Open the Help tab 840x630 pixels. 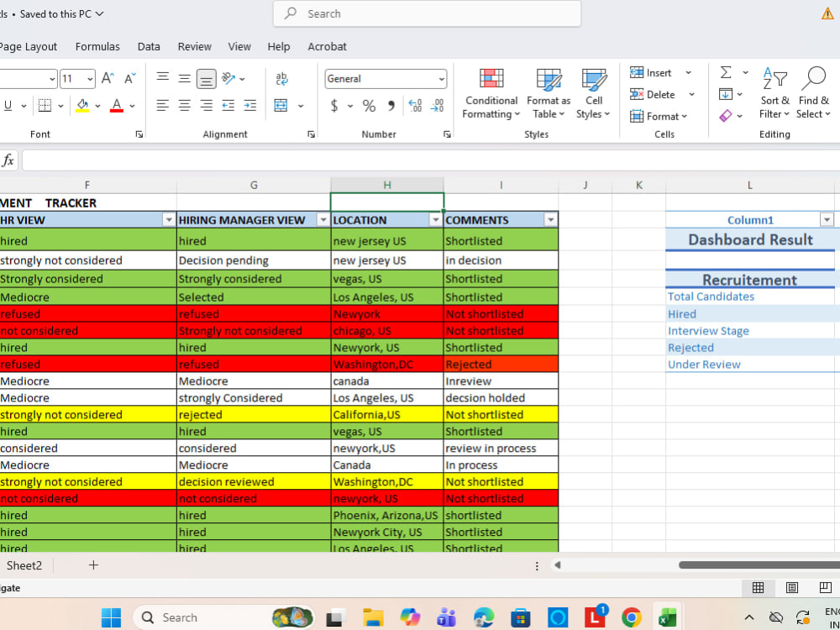279,46
